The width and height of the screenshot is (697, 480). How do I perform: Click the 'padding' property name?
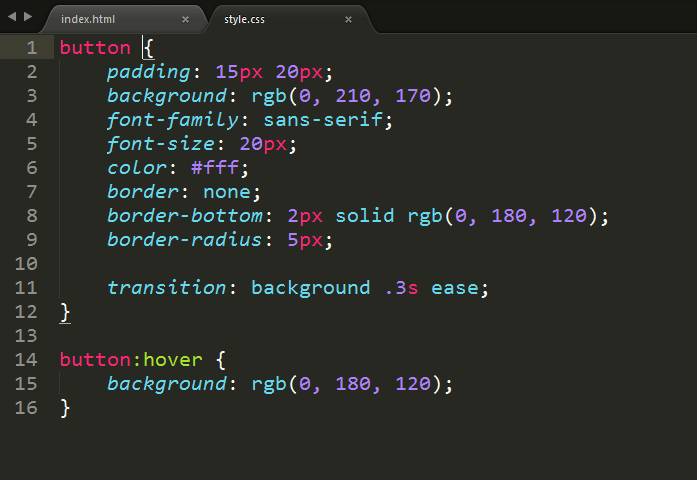coord(149,72)
